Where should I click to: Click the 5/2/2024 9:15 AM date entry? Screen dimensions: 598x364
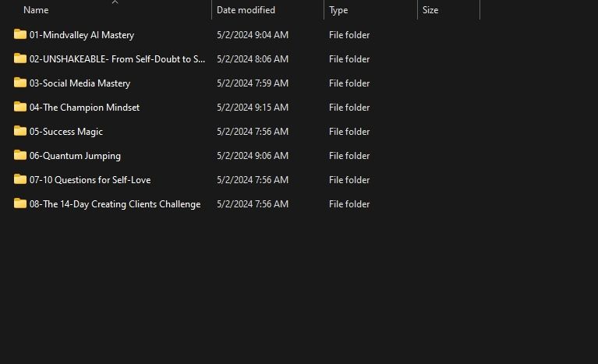coord(252,108)
